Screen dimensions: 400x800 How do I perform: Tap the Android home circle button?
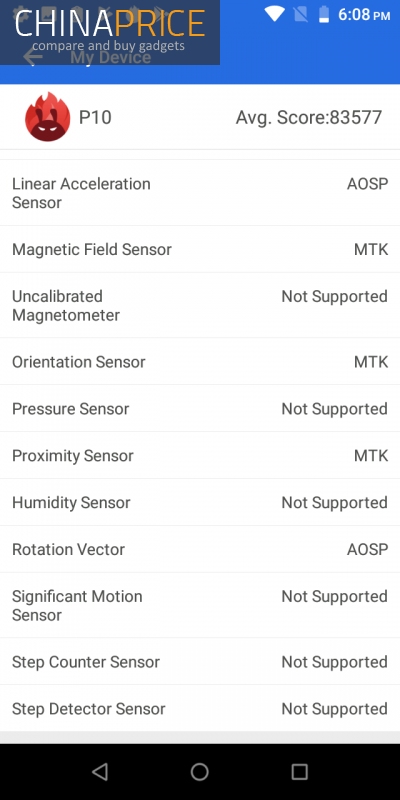[x=199, y=771]
